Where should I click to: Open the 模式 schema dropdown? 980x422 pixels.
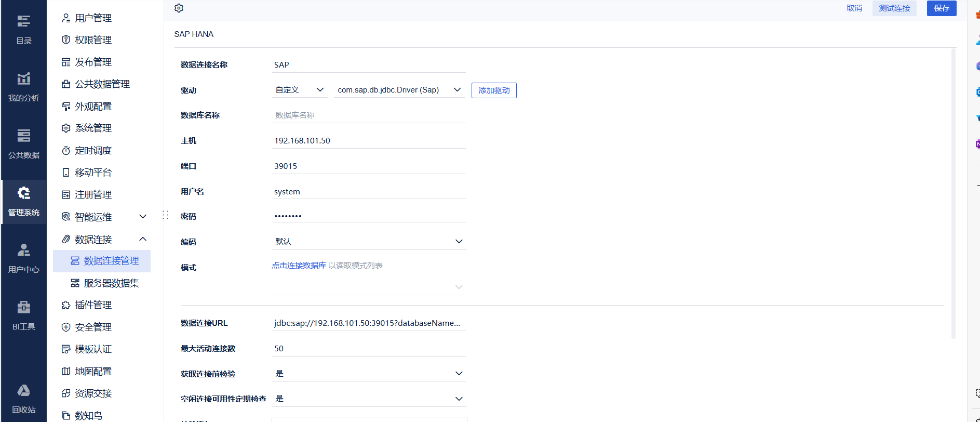pos(369,287)
